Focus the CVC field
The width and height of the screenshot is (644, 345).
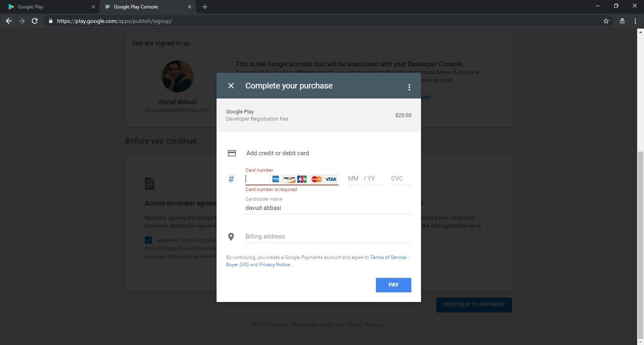401,179
